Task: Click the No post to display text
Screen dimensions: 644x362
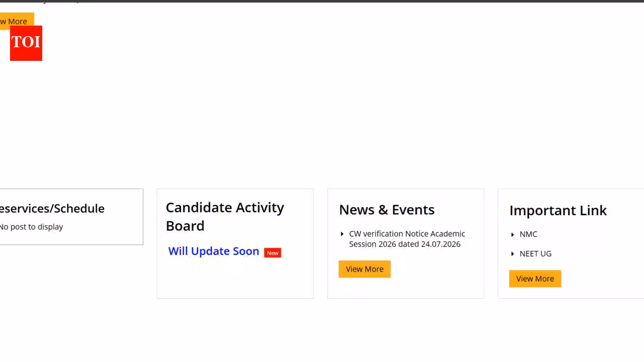Action: [x=31, y=227]
